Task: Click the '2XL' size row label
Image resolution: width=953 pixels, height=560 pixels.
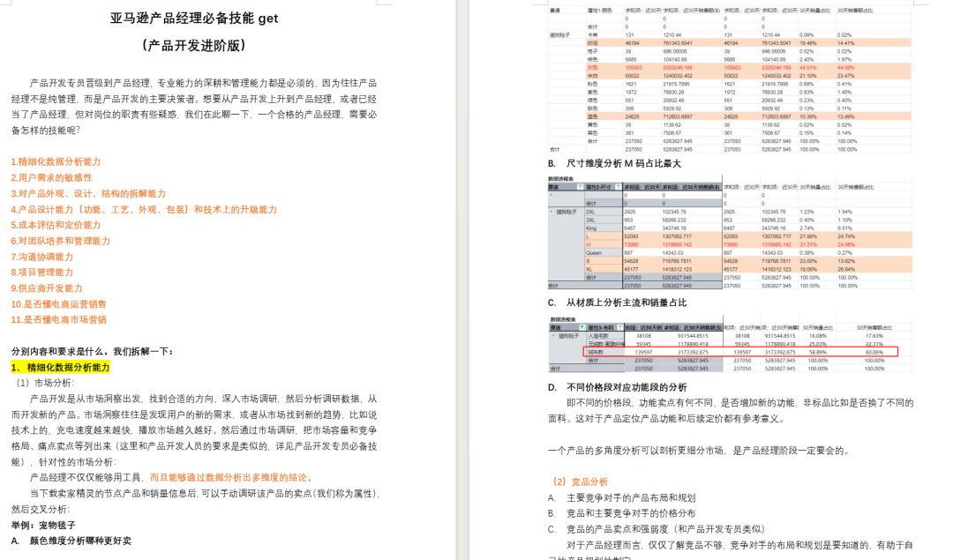Action: [590, 212]
